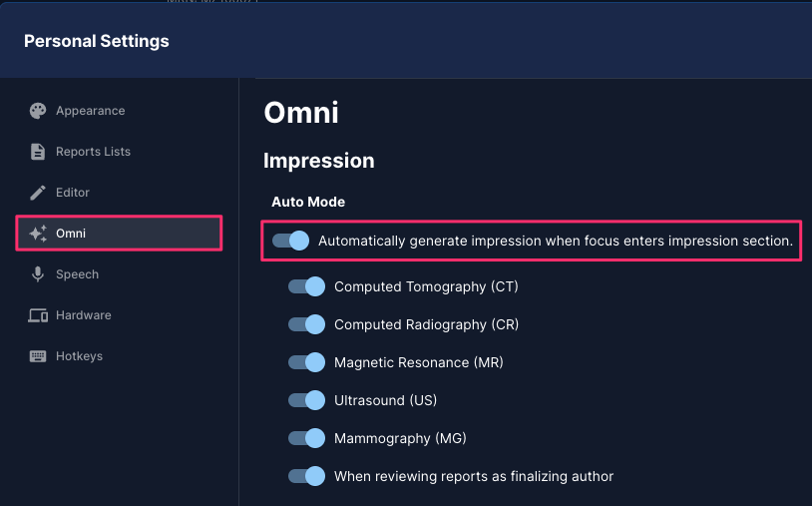Click the Hotkeys keyboard icon

click(38, 356)
